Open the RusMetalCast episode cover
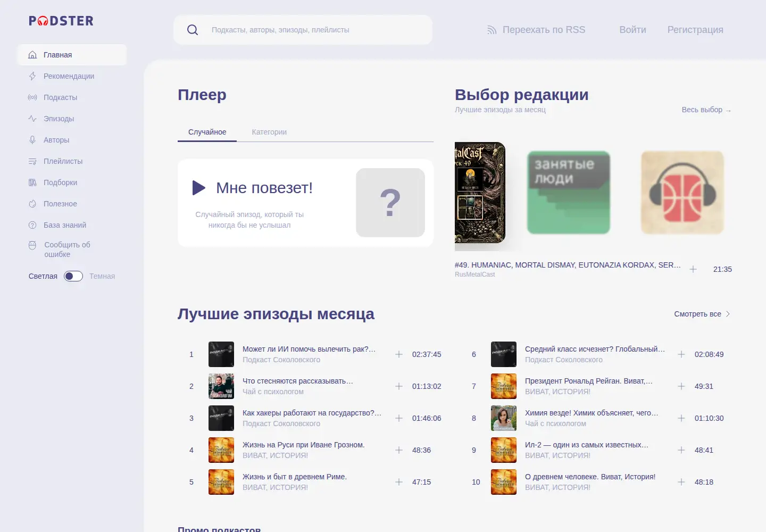 point(480,193)
